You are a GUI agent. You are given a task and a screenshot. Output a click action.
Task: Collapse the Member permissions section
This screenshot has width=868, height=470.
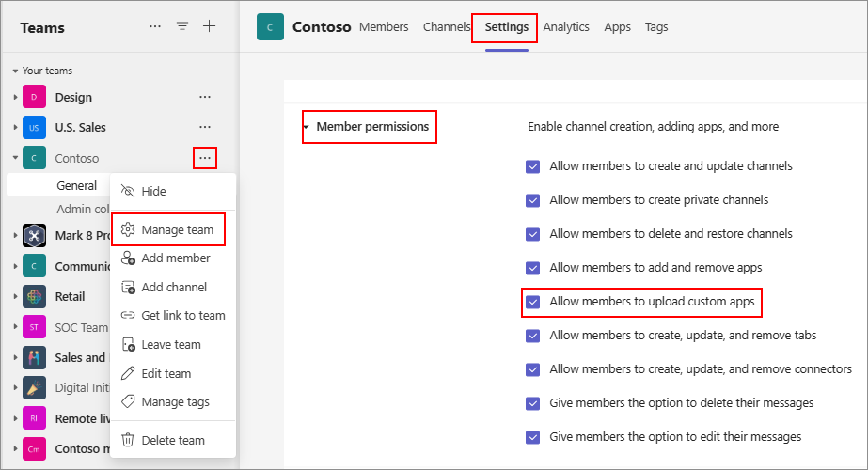click(307, 127)
